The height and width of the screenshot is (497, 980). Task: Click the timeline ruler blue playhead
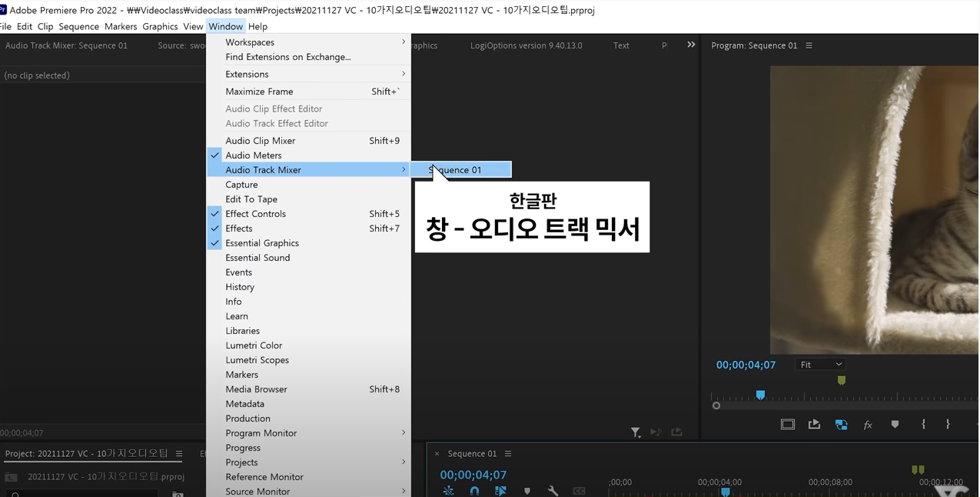pos(725,492)
